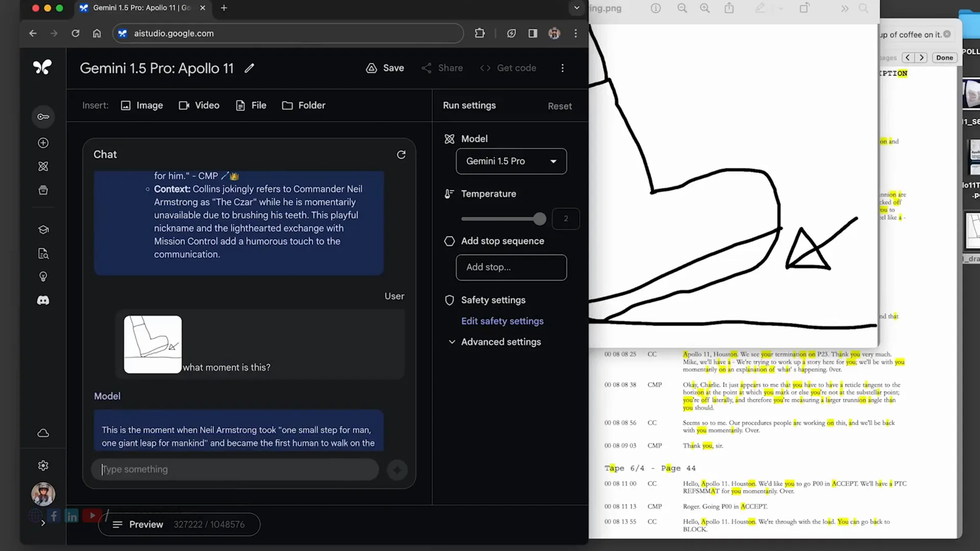Open Edit safety settings link

[x=502, y=321]
